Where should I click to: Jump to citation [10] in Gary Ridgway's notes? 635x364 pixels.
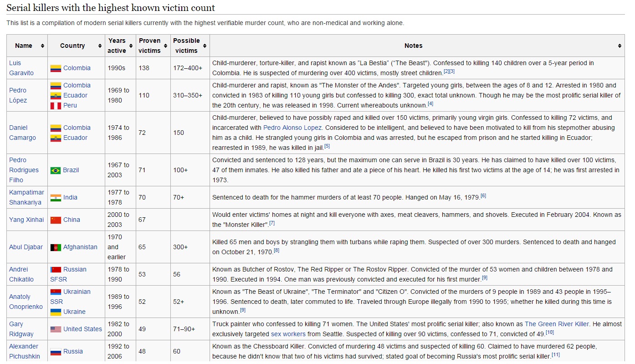(x=550, y=333)
